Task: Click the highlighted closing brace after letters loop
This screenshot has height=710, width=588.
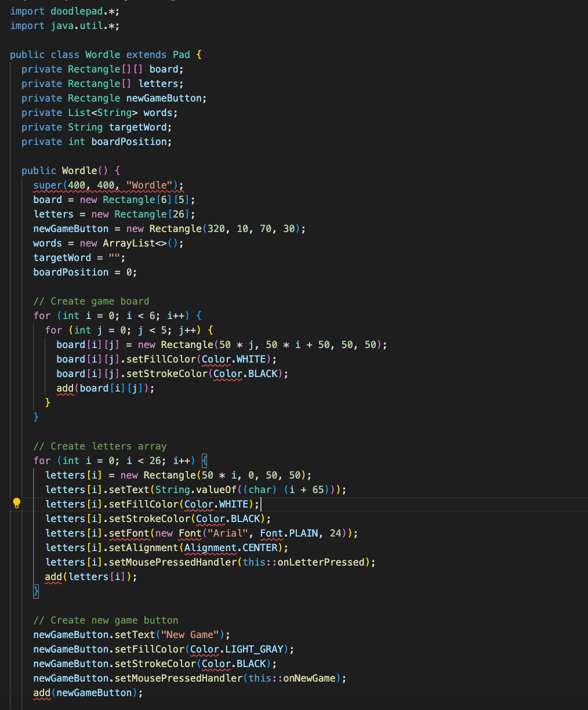Action: coord(35,591)
